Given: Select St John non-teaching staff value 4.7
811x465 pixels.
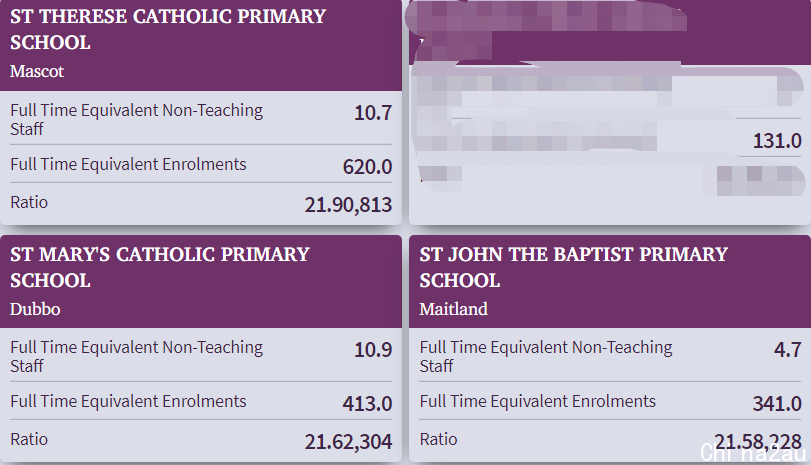Looking at the screenshot, I should click(x=787, y=350).
